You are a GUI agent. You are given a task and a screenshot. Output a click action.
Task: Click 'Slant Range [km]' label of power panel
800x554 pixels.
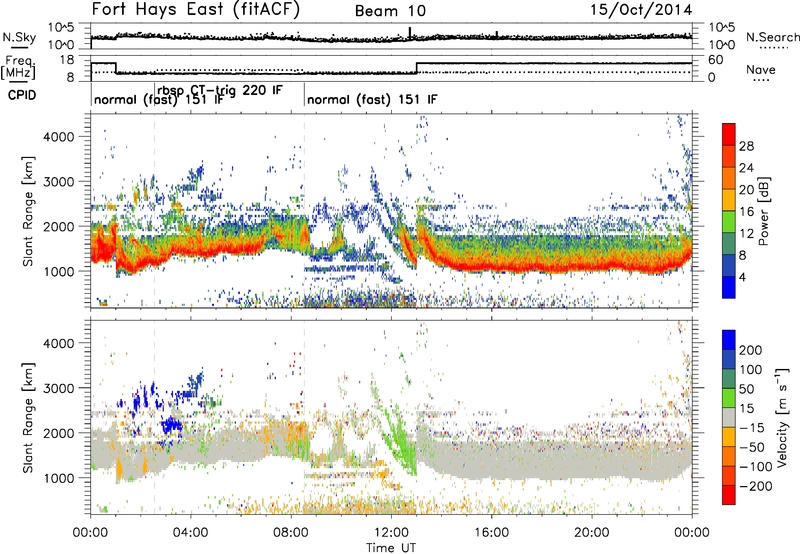(28, 211)
